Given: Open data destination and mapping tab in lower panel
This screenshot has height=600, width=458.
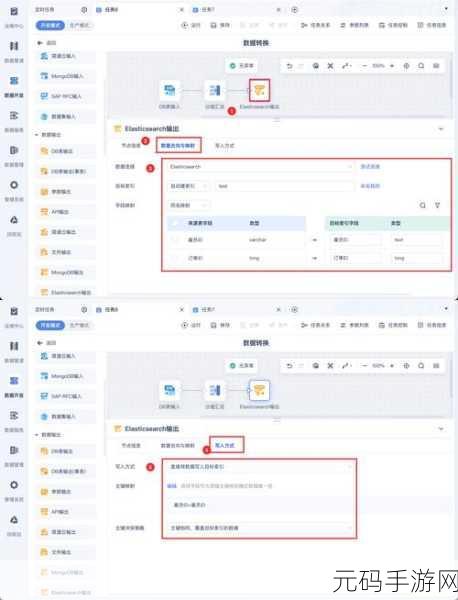Looking at the screenshot, I should pos(178,446).
